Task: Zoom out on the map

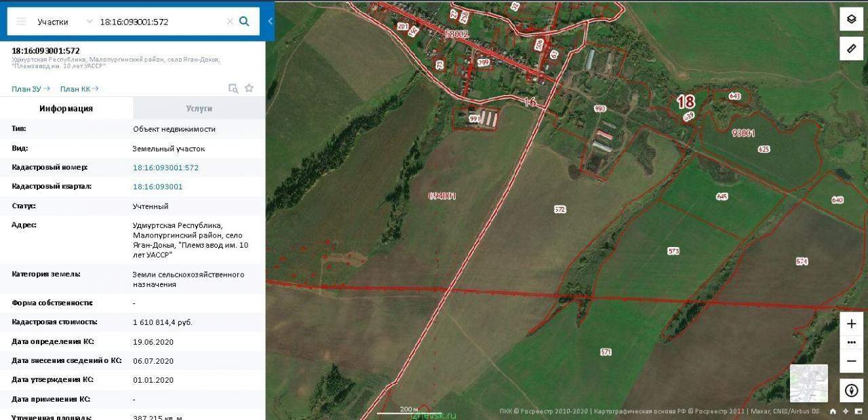Action: coord(852,362)
